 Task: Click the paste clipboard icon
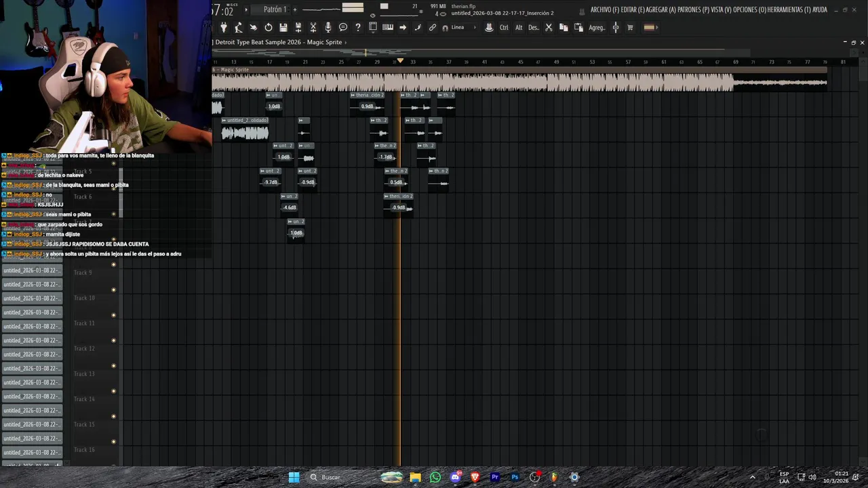tap(578, 27)
